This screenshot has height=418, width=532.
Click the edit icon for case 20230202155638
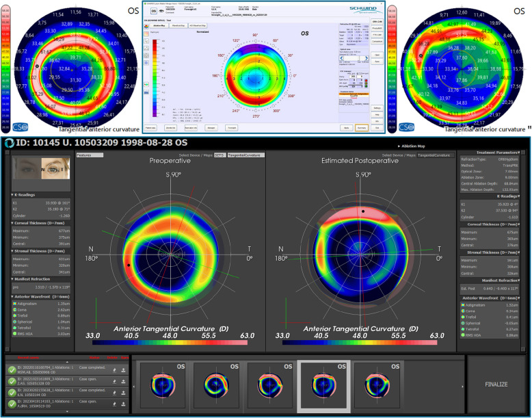tap(113, 391)
